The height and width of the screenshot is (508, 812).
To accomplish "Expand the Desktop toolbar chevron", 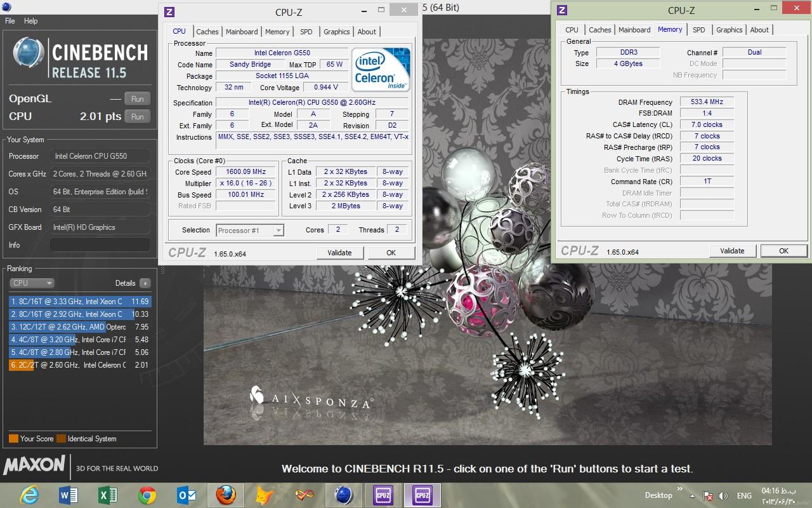I will 680,489.
